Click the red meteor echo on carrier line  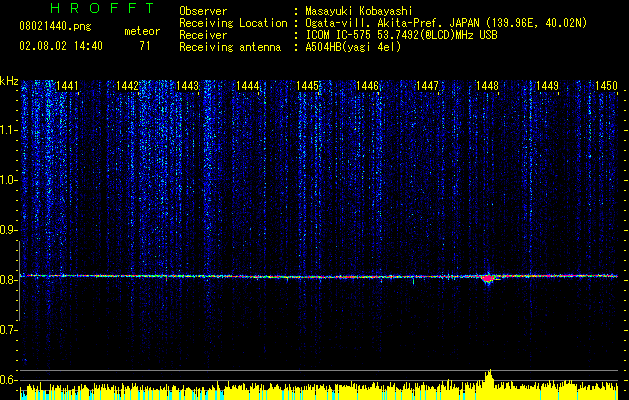tap(487, 279)
